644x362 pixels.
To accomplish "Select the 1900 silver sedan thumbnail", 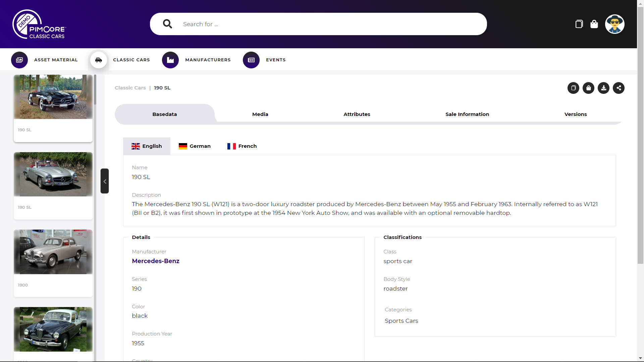I will [53, 252].
